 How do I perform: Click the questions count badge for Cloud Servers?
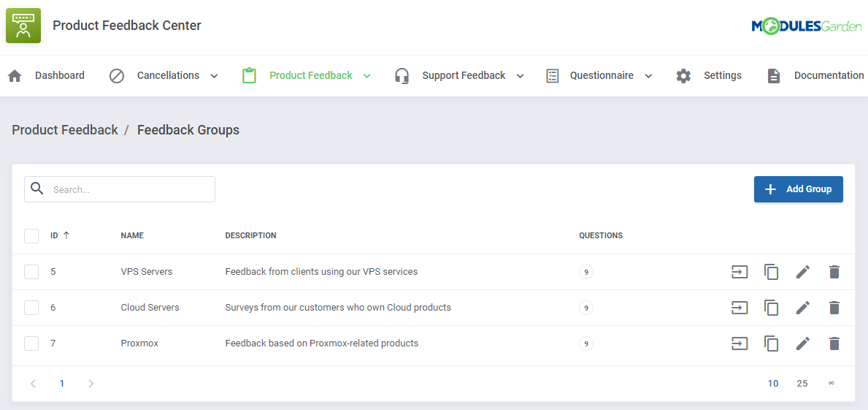(585, 308)
